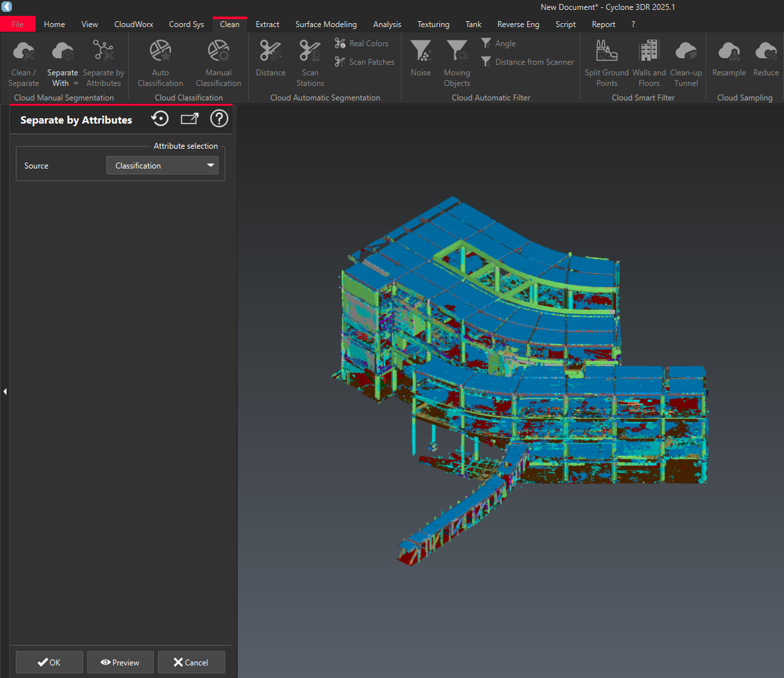Confirm with the OK button
784x678 pixels.
(x=50, y=662)
